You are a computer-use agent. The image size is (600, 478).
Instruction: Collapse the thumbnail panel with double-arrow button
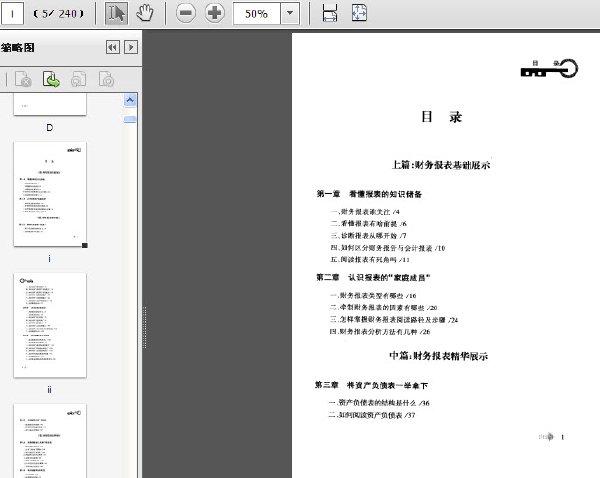(x=112, y=47)
